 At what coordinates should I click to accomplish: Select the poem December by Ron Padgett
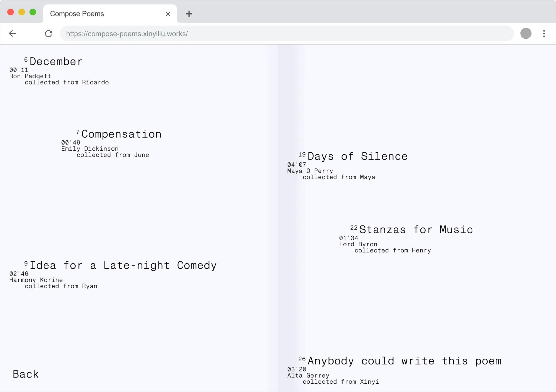click(56, 61)
